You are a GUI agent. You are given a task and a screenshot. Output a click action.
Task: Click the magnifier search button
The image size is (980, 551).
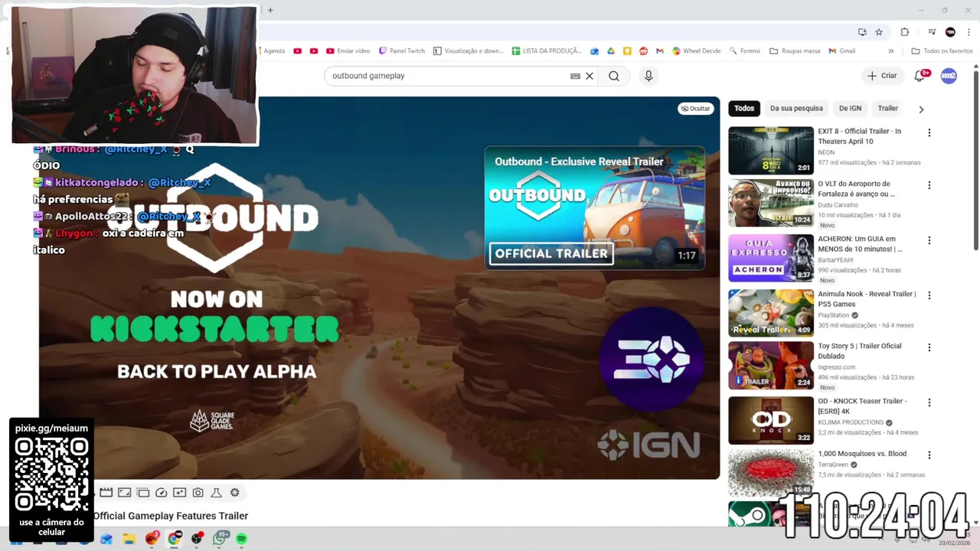point(614,76)
